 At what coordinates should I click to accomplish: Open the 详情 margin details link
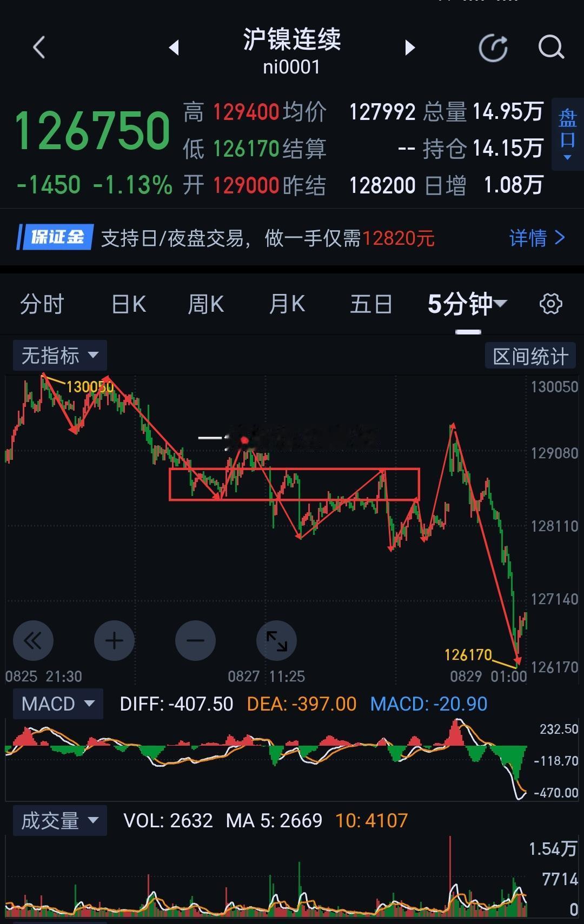pyautogui.click(x=537, y=238)
